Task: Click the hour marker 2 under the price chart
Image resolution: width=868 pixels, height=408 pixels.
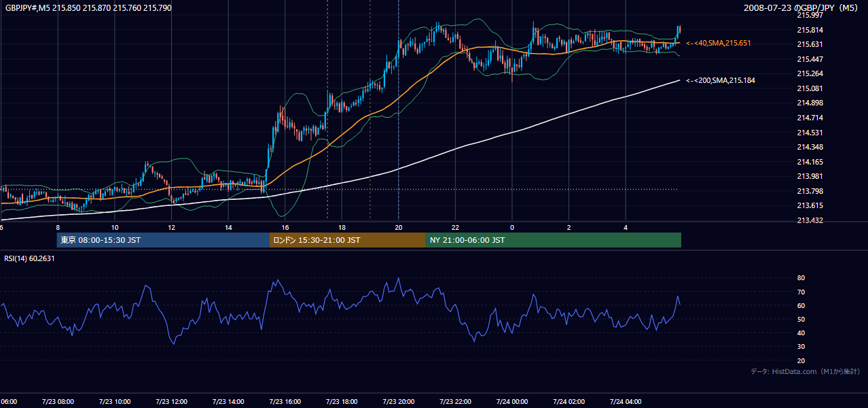Action: (x=569, y=228)
